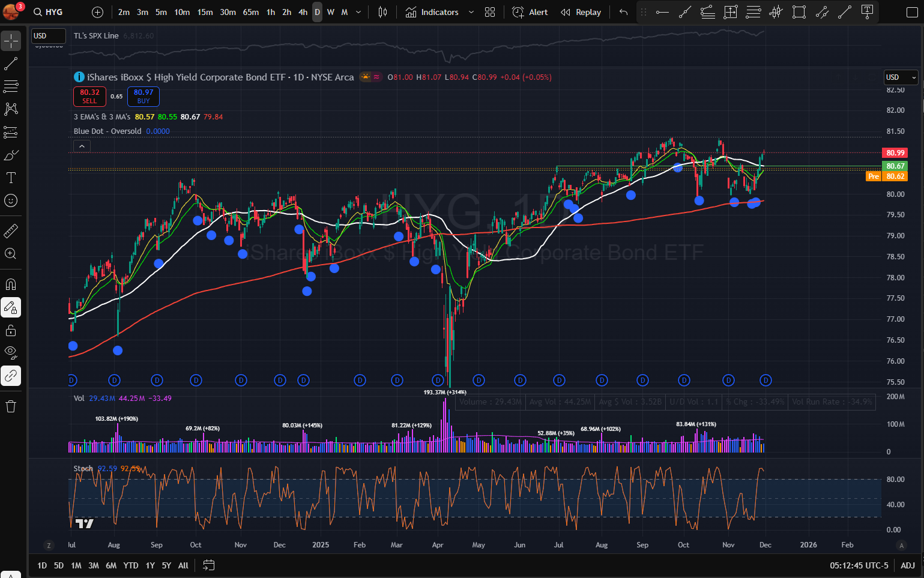Pick the horizontal ray favorite tool
This screenshot has height=578, width=924.
pos(662,12)
